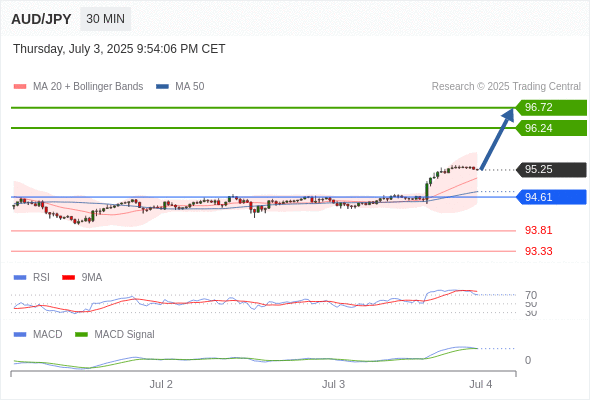Select the Jul 2 date marker

coord(161,385)
